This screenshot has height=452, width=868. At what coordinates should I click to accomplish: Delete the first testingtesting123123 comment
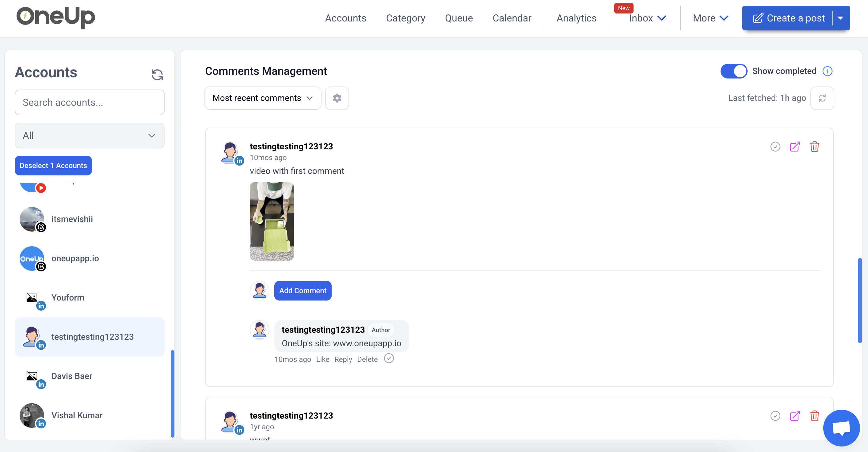pos(815,147)
